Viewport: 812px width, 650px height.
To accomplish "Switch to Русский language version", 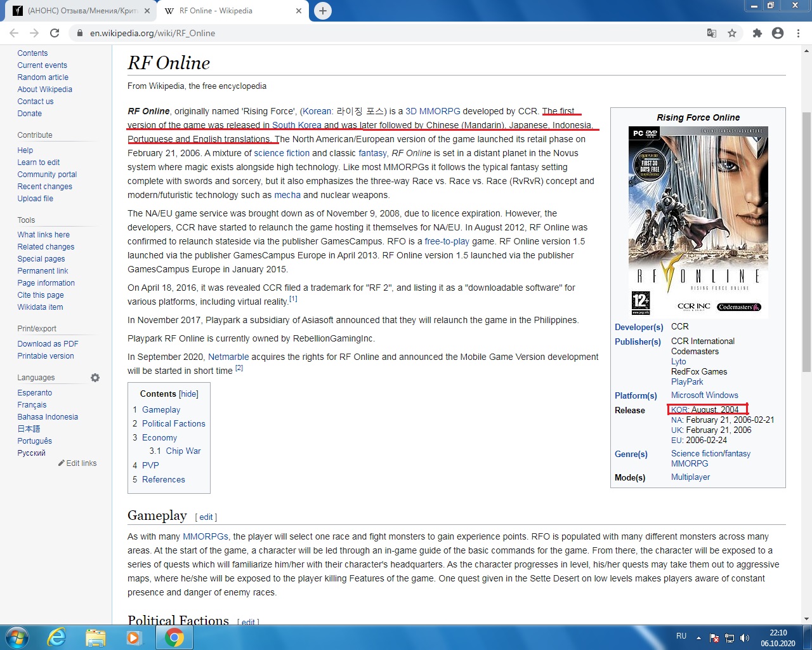I will click(x=31, y=453).
